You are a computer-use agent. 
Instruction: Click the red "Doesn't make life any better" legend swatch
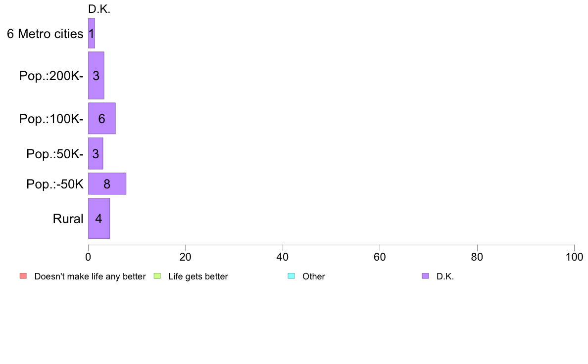click(x=23, y=276)
